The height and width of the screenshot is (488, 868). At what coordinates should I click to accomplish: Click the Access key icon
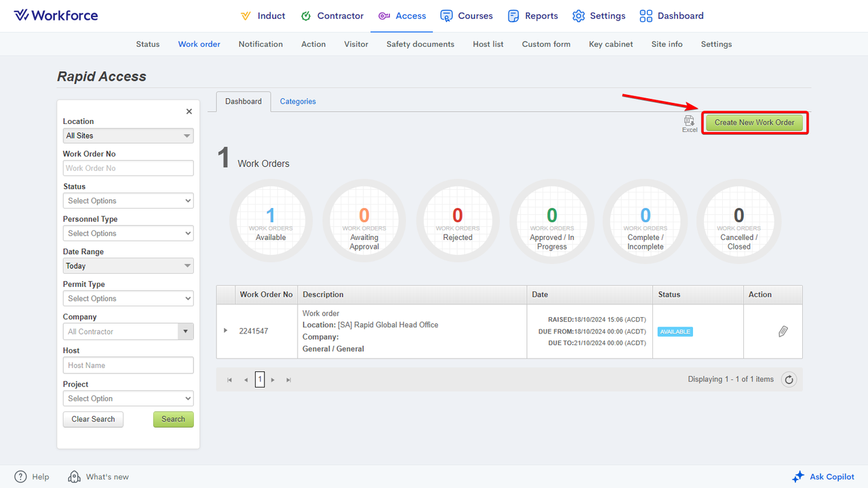384,16
